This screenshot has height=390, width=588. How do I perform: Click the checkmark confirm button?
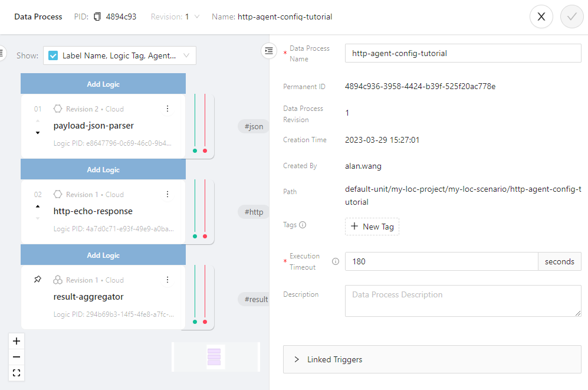coord(571,17)
